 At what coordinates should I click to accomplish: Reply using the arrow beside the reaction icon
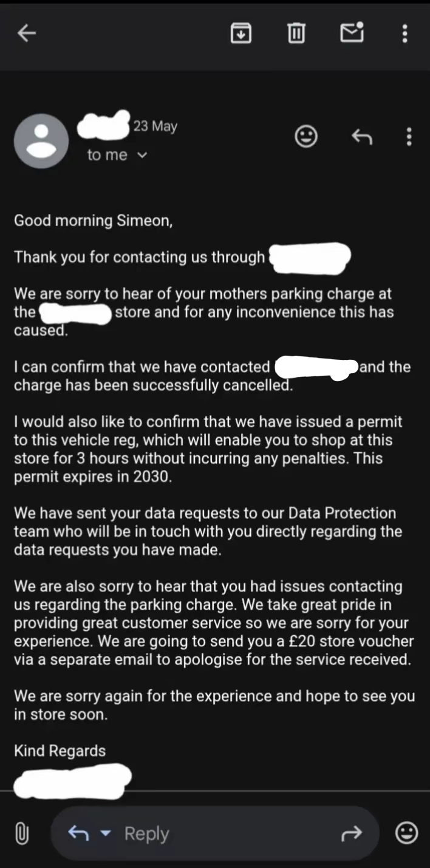[x=361, y=137]
